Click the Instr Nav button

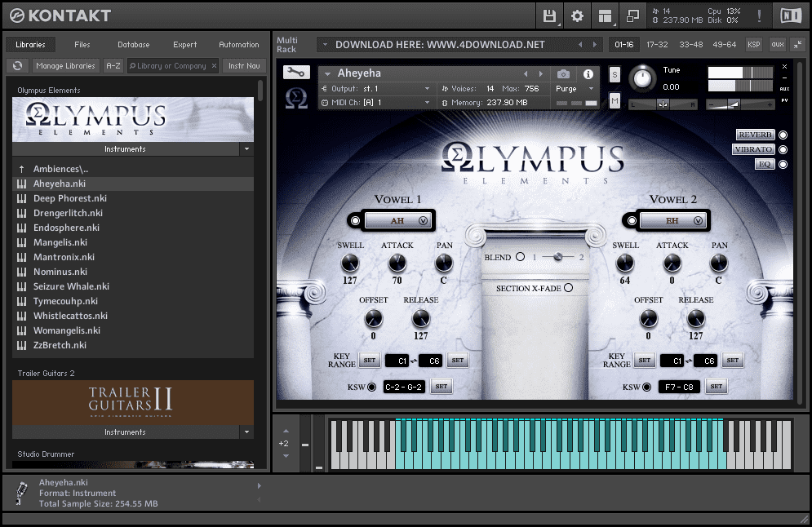pos(244,66)
